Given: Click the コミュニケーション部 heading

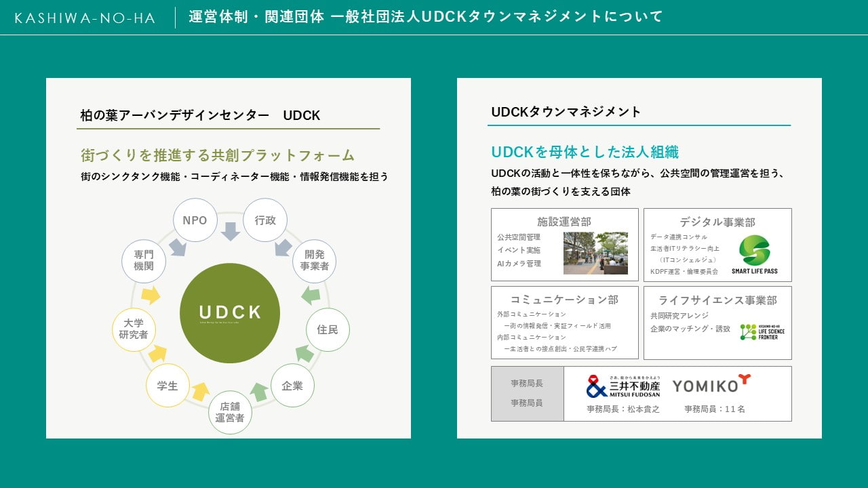Looking at the screenshot, I should pos(564,300).
